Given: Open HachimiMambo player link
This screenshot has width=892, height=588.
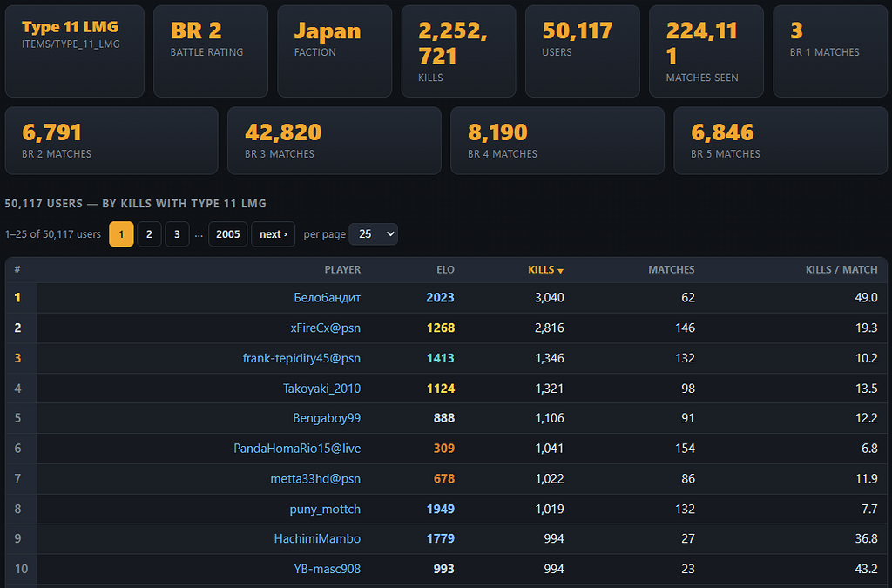Looking at the screenshot, I should point(317,538).
